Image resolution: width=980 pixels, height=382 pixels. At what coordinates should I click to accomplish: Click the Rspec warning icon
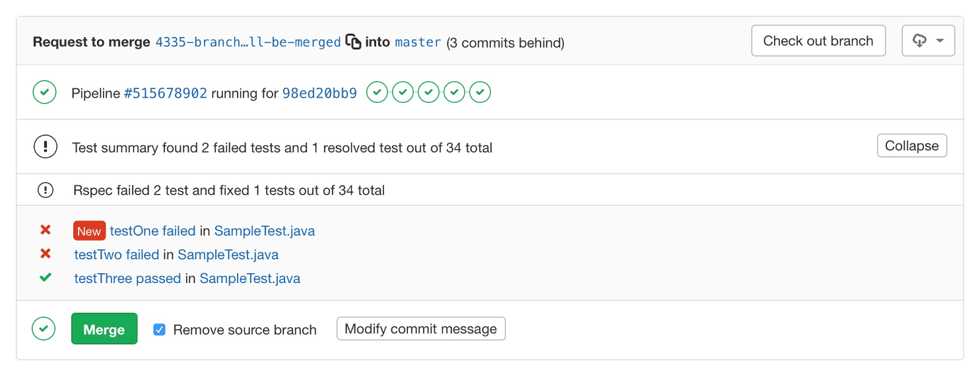point(45,190)
